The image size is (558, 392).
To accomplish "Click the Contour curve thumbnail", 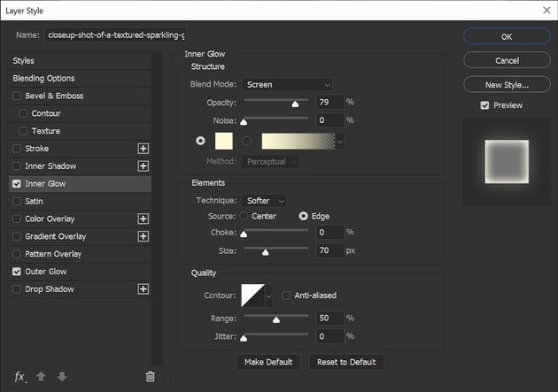I will click(x=253, y=296).
